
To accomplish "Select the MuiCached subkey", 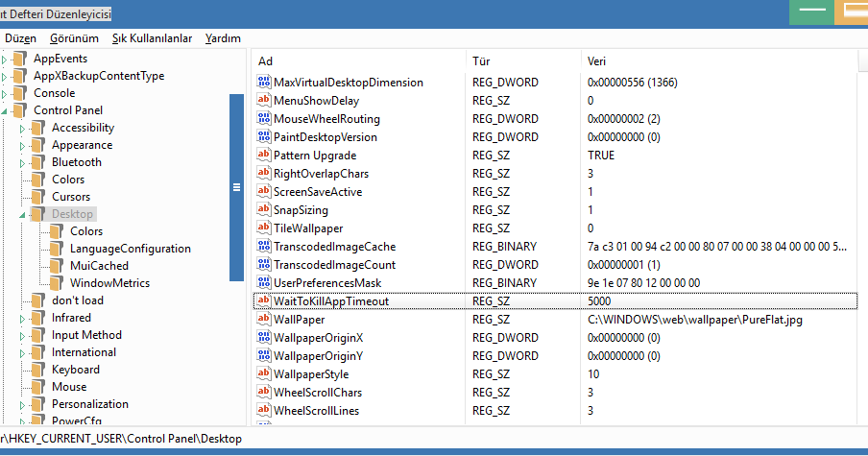I will [x=99, y=266].
